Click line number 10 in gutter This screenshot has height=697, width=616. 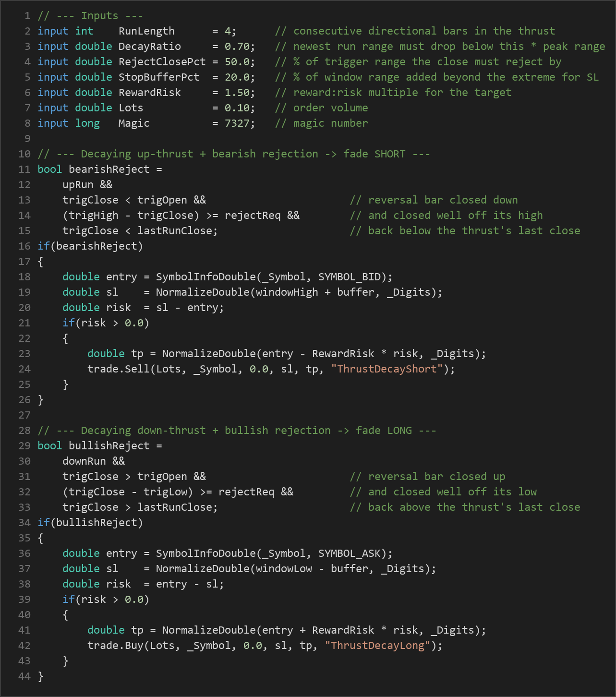click(24, 154)
